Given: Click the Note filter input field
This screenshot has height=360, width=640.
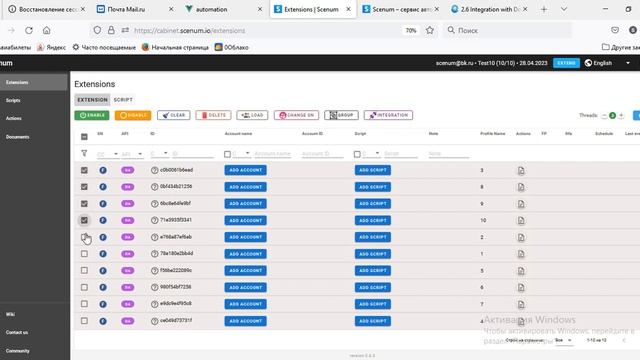Looking at the screenshot, I should (x=449, y=154).
